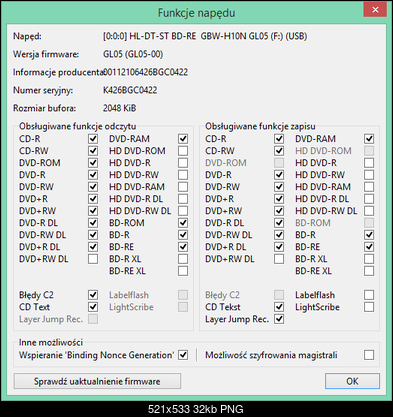Click serial number K426BGC0422
This screenshot has height=417, width=393.
(130, 90)
